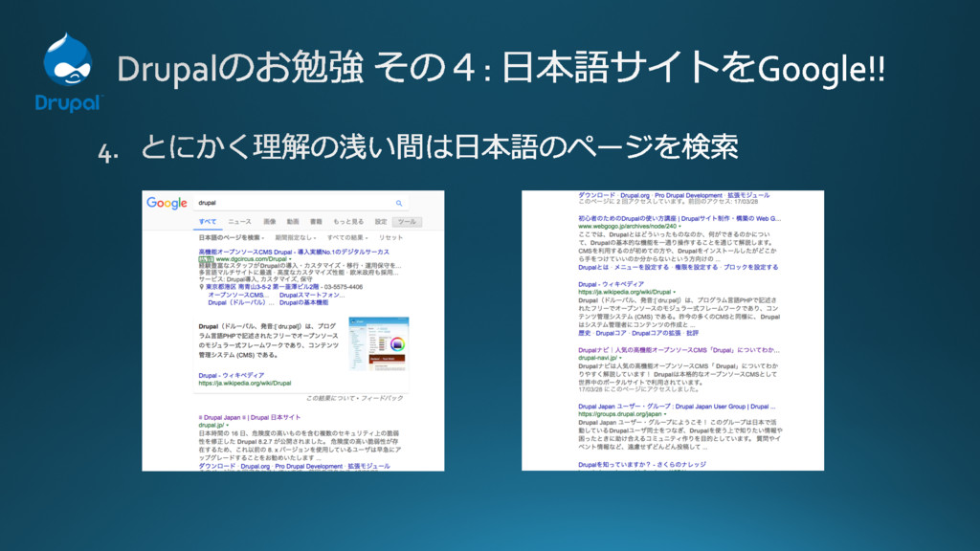Click the 批評 sitelink
Viewport: 980px width, 551px height.
point(692,334)
